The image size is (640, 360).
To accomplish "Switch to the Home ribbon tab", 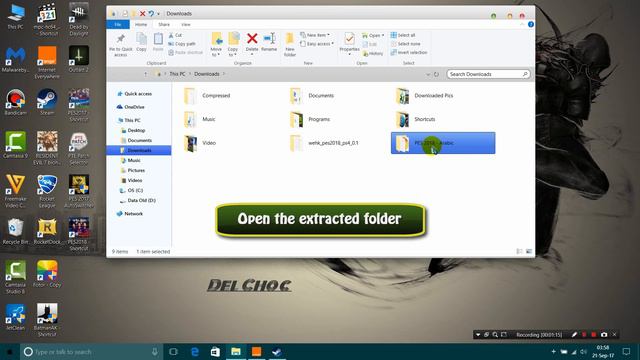I will pyautogui.click(x=141, y=24).
